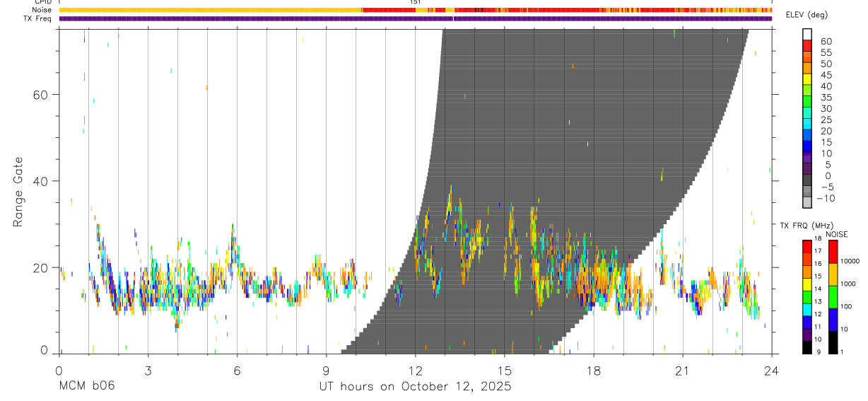Click the Range Gate 60 tick label

click(39, 94)
